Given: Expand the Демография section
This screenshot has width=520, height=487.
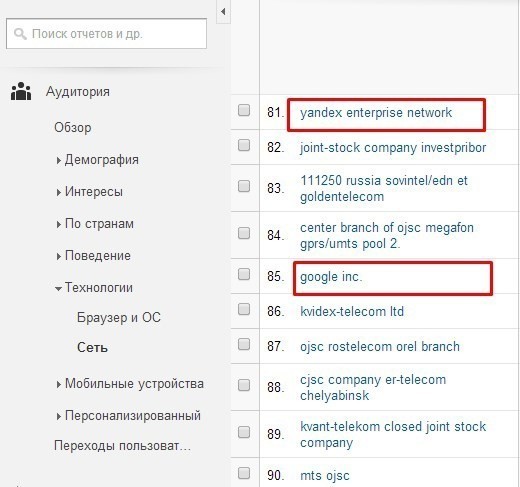Looking at the screenshot, I should 97,160.
